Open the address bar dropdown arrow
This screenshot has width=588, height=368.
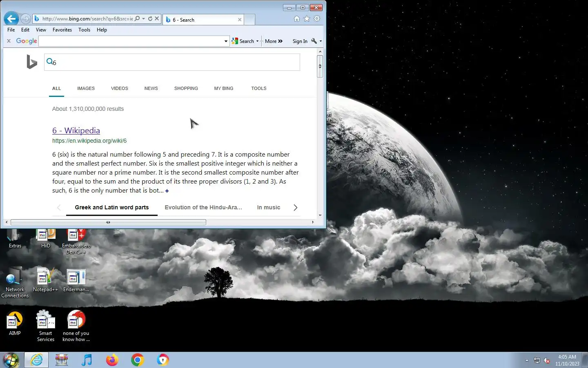(x=143, y=18)
